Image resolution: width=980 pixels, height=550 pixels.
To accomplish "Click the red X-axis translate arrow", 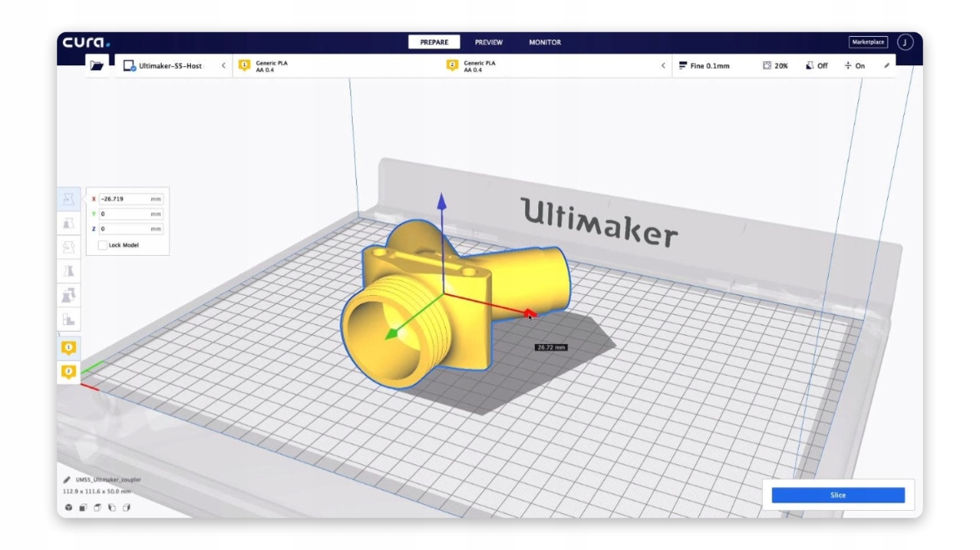I will tap(529, 314).
